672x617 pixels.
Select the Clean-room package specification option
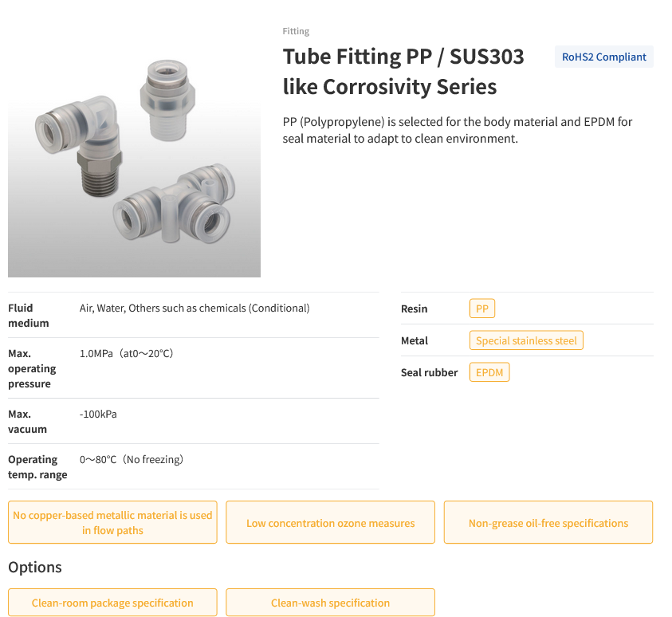112,602
